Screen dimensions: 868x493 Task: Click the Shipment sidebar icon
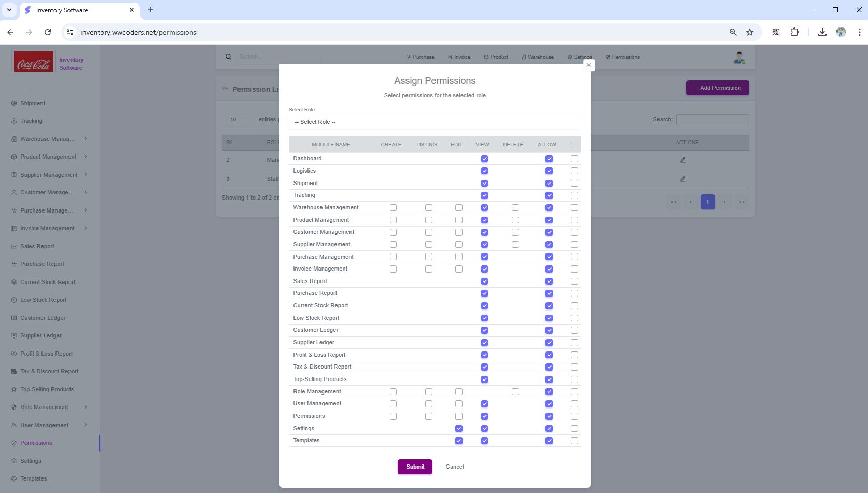pyautogui.click(x=14, y=103)
